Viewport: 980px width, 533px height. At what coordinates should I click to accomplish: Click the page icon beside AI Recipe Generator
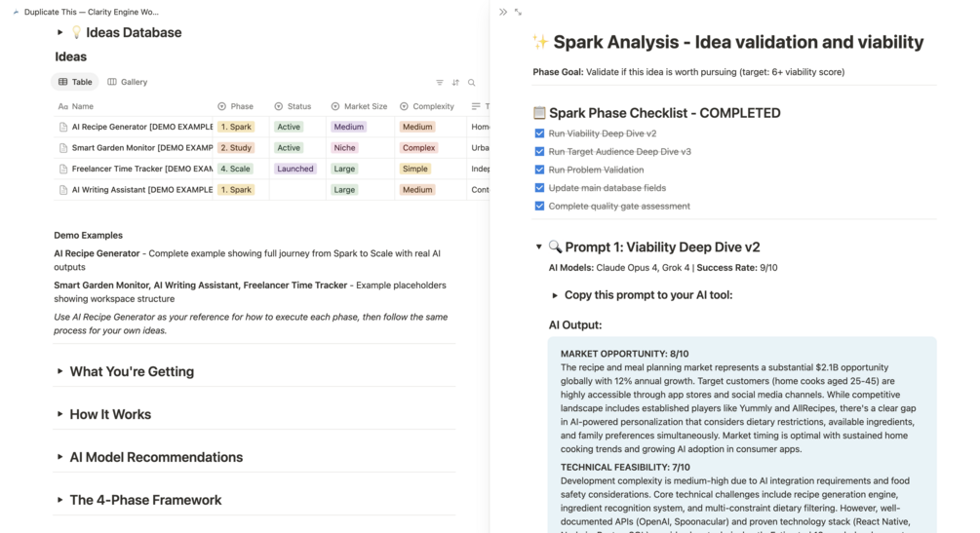pyautogui.click(x=63, y=127)
